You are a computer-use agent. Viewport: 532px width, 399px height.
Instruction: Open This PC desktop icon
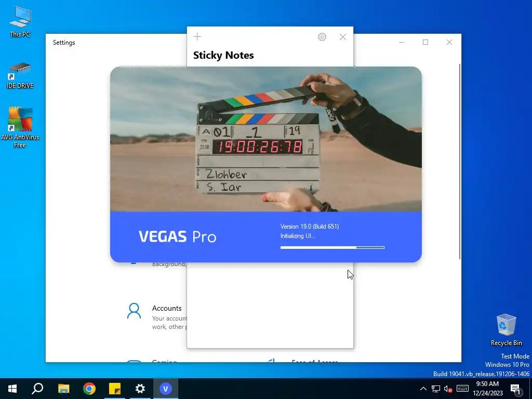pyautogui.click(x=20, y=22)
